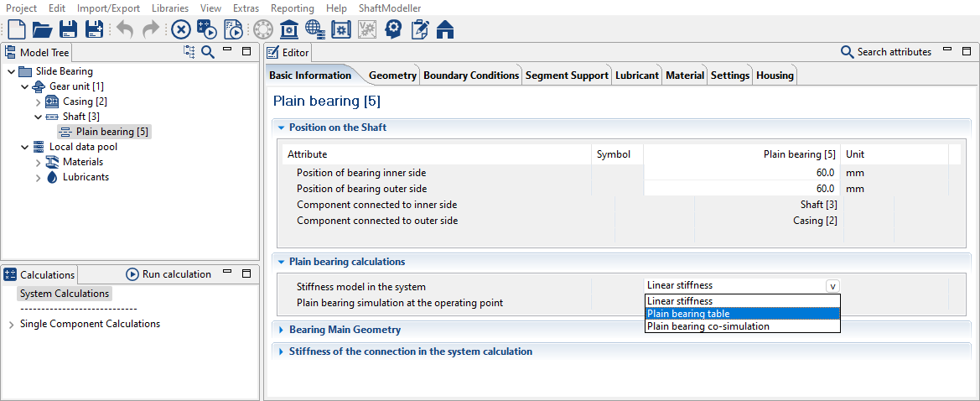The image size is (980, 401).
Task: Collapse the Gear unit [1] node
Action: 24,86
